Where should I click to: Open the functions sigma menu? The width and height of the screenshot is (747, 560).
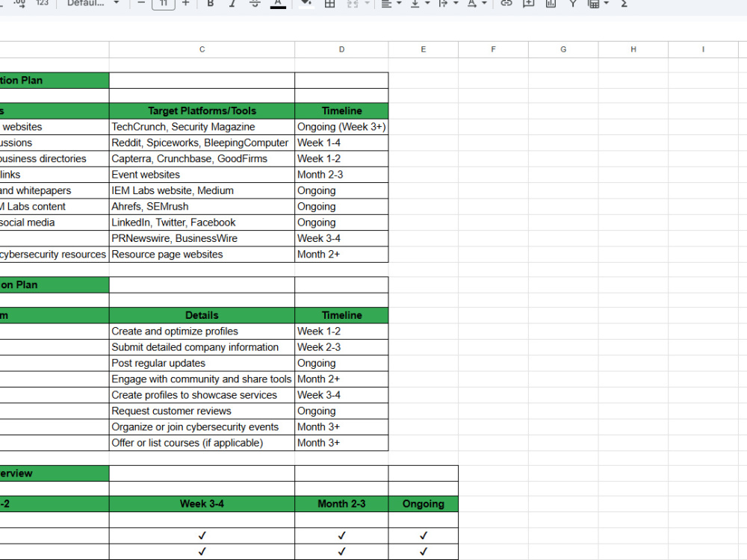(624, 3)
